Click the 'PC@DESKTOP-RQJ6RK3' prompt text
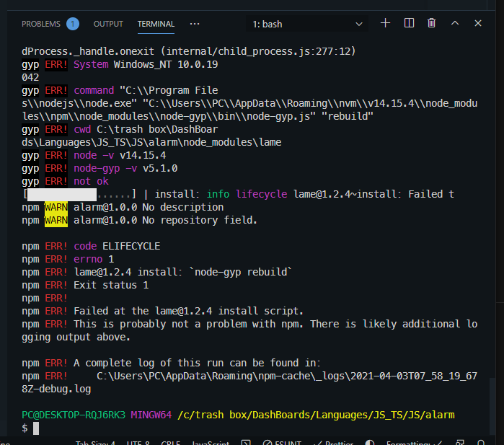 74,415
